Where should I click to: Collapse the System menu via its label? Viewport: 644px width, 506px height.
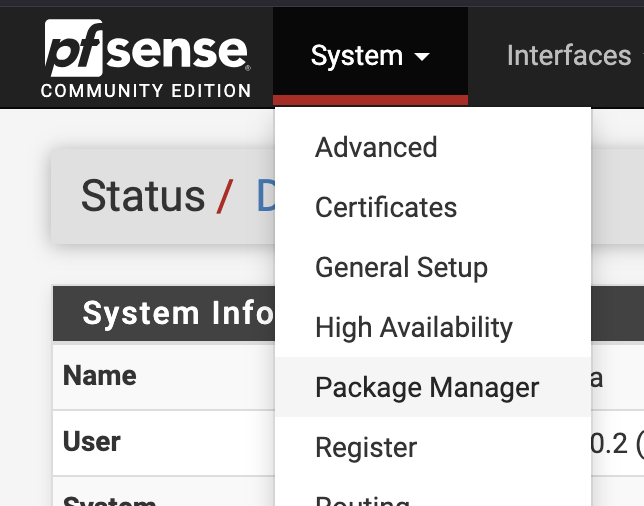pos(356,56)
